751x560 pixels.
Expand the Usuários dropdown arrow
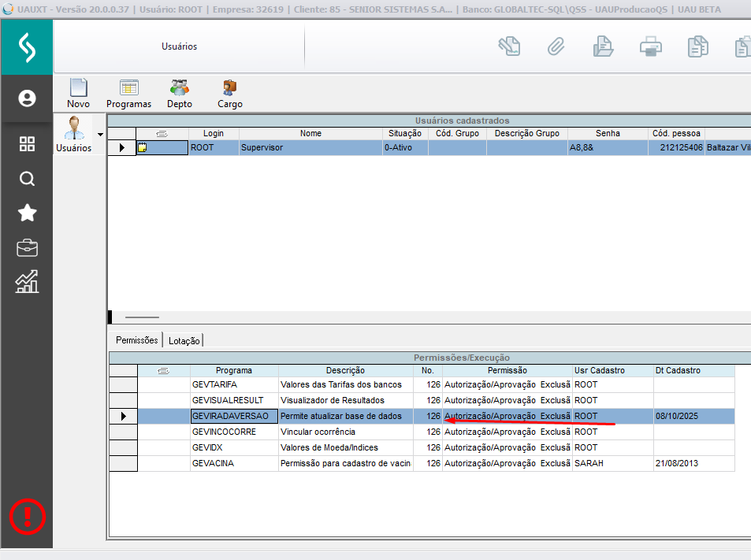tap(100, 135)
